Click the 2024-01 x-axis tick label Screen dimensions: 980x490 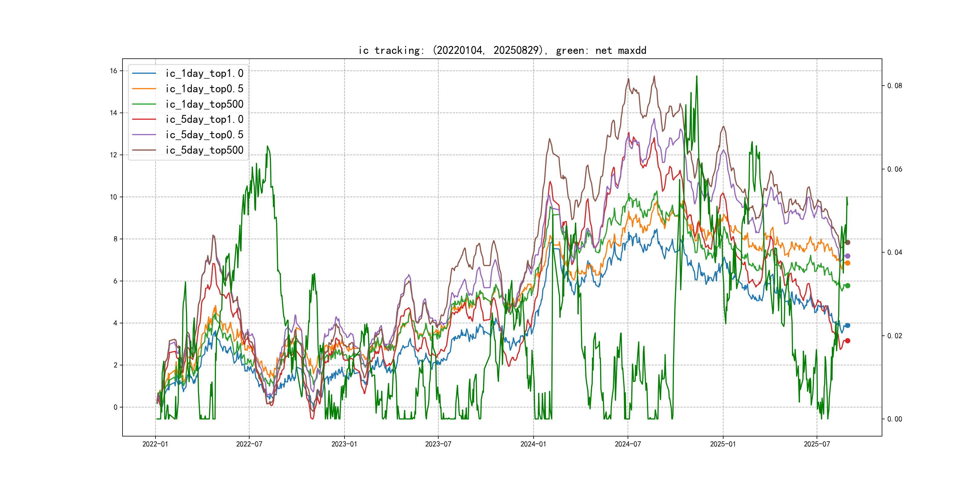click(x=533, y=444)
